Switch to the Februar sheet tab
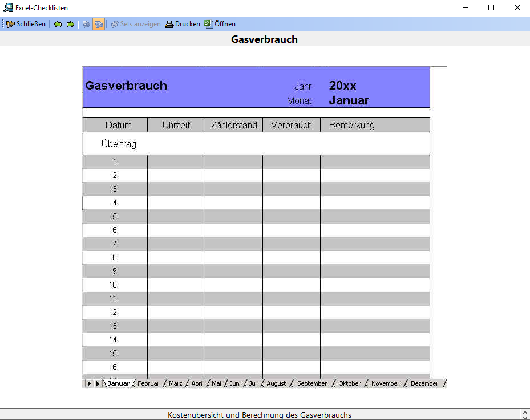The height and width of the screenshot is (420, 530). coord(148,383)
